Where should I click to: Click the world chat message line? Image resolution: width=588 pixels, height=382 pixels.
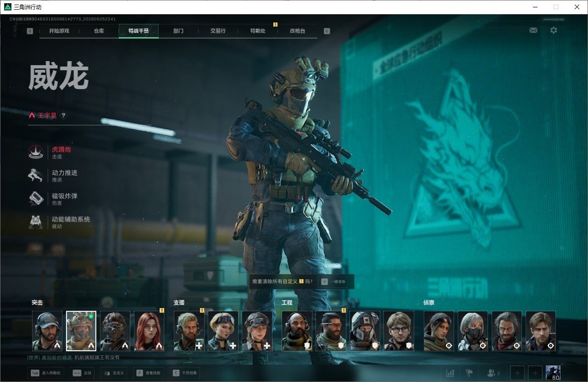[x=73, y=357]
